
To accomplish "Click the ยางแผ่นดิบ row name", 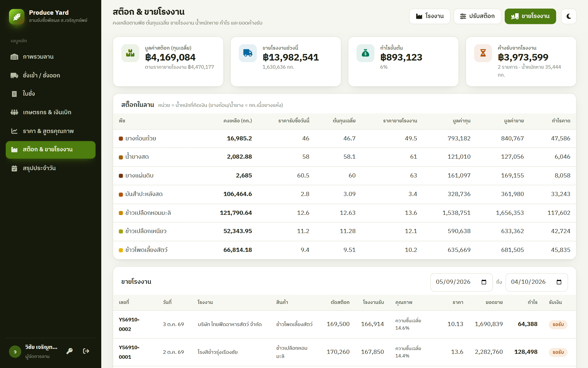I will pyautogui.click(x=139, y=176).
